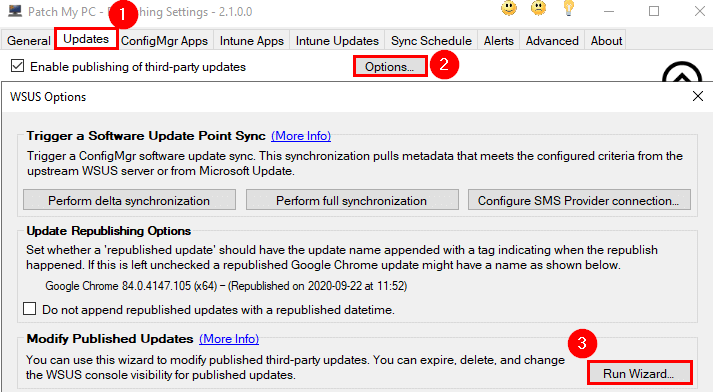Switch to the Updates tab

coord(86,39)
